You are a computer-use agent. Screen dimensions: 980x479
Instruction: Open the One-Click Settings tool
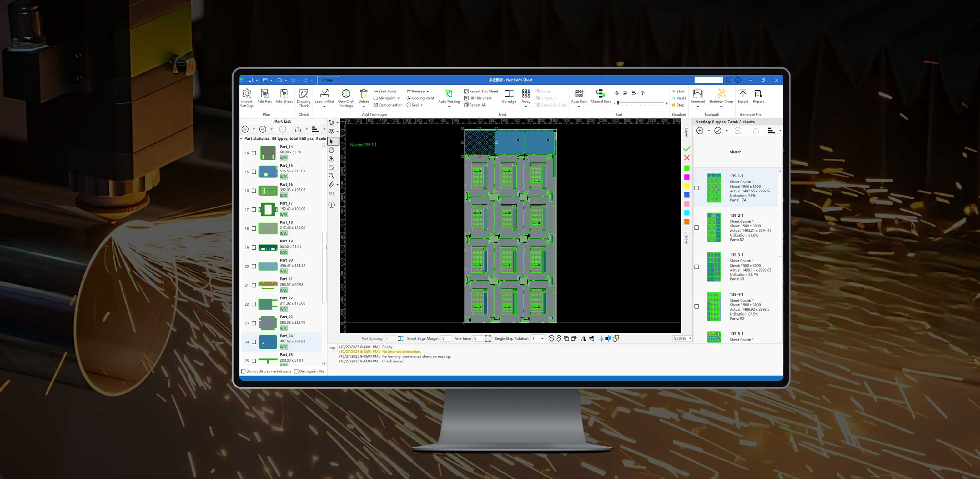coord(346,97)
